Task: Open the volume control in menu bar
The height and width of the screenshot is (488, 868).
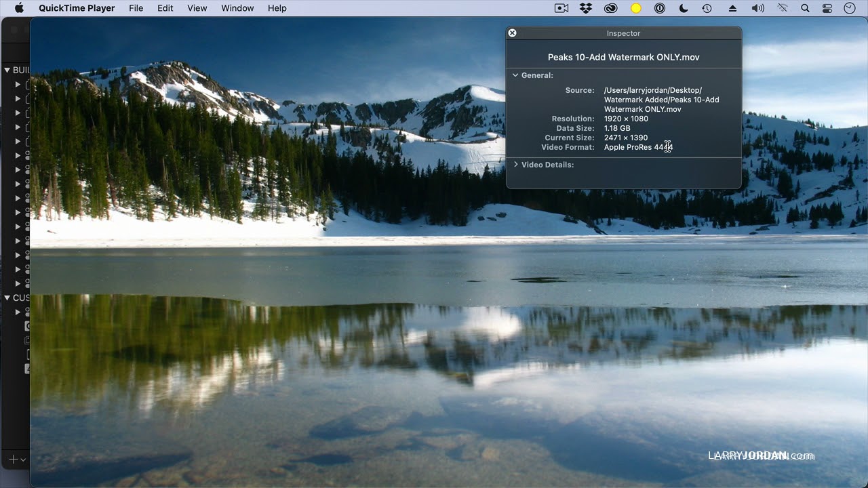Action: click(757, 8)
